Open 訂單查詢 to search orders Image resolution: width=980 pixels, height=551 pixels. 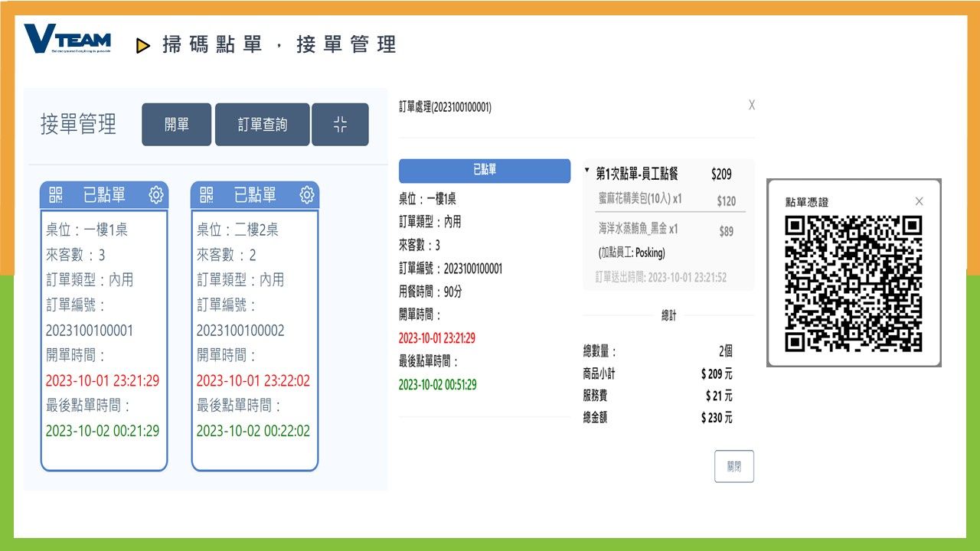click(x=263, y=124)
